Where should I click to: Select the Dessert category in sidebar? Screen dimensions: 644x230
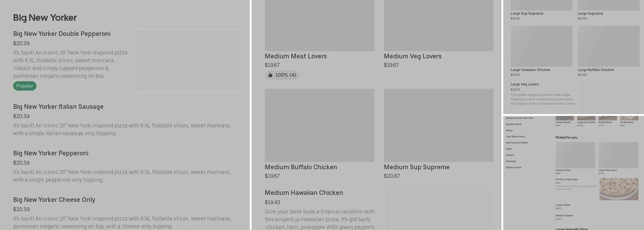[x=511, y=155]
